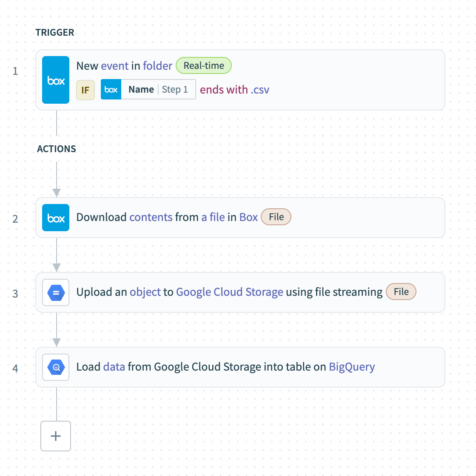Click the File badge on the upload step
The image size is (476, 476).
tap(401, 292)
